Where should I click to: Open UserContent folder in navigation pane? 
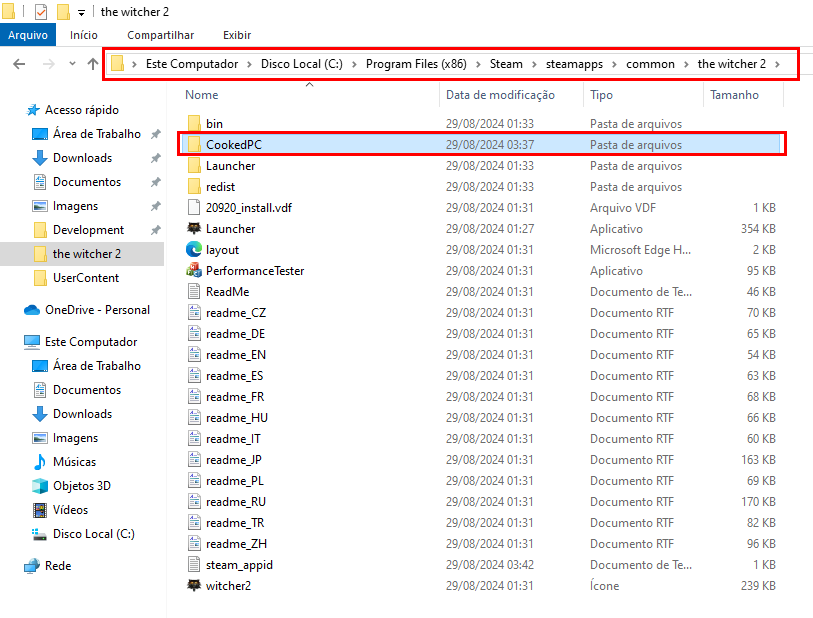click(x=86, y=278)
